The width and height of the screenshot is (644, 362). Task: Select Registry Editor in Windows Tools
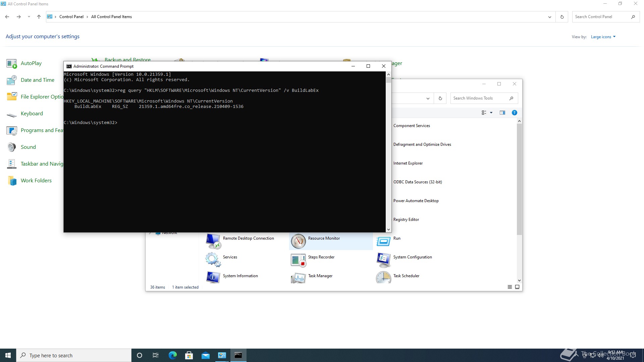click(406, 220)
